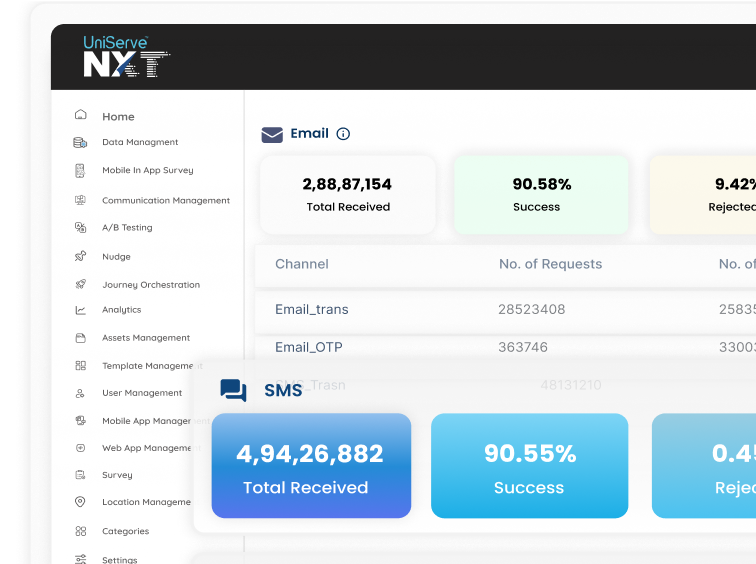Select Survey menu item
756x564 pixels.
coord(117,475)
